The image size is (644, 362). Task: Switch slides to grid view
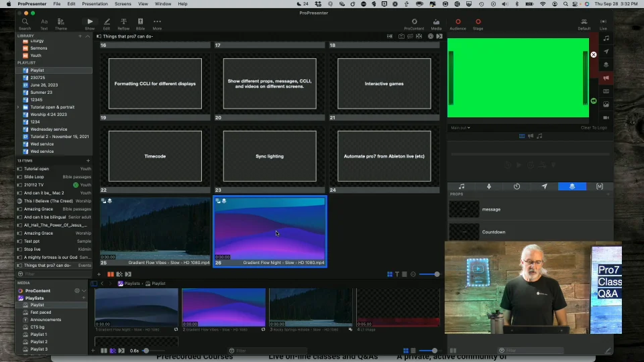[389, 274]
